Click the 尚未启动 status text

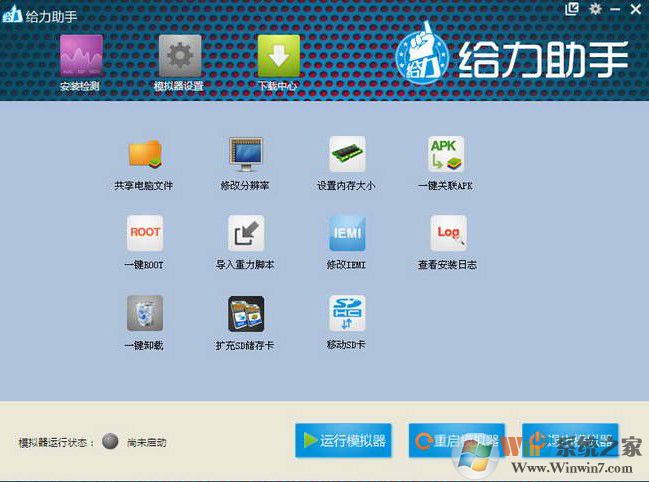(x=147, y=442)
